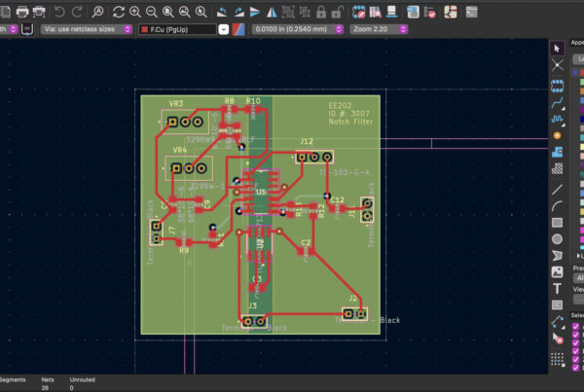584x392 pixels.
Task: Select the Draw Line tool
Action: click(558, 188)
